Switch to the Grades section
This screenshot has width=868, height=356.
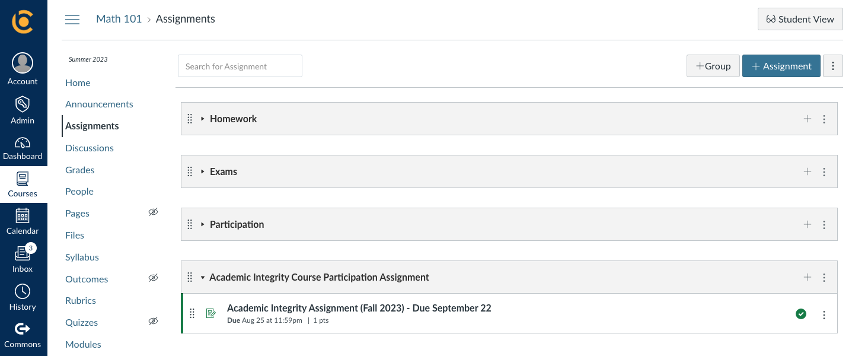[79, 170]
